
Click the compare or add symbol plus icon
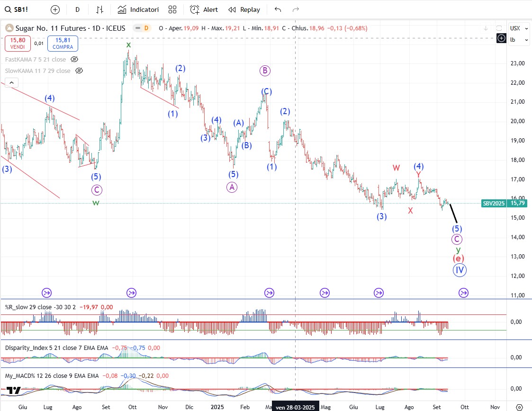55,9
